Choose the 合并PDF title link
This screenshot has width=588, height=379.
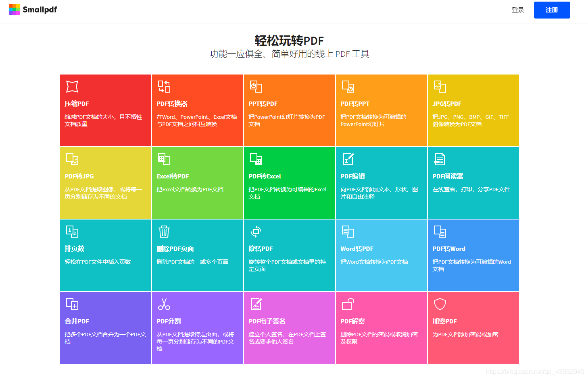tap(77, 321)
